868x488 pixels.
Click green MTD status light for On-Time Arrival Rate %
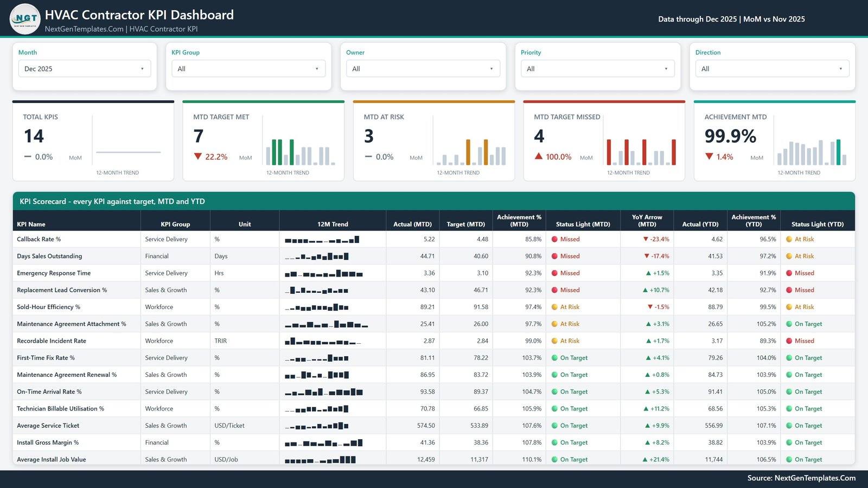[555, 391]
